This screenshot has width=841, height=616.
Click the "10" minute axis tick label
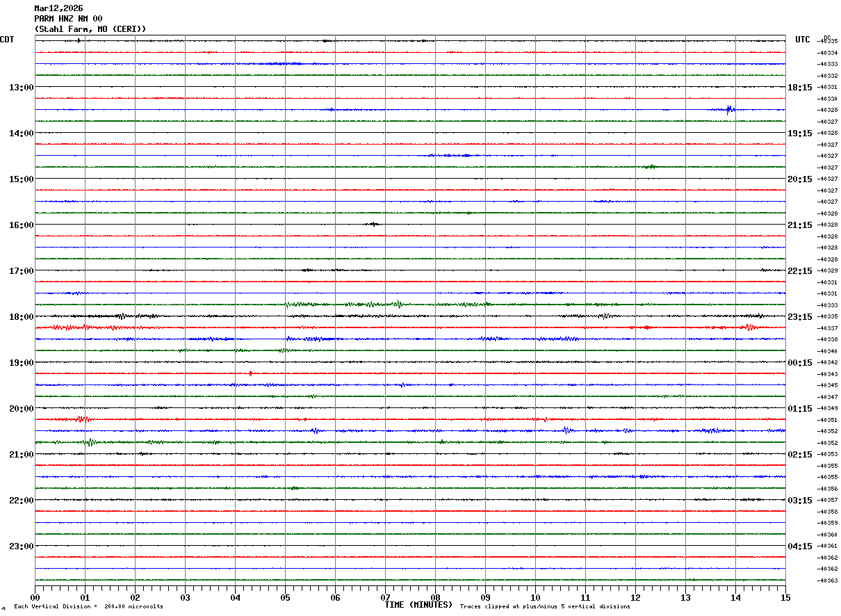click(535, 597)
